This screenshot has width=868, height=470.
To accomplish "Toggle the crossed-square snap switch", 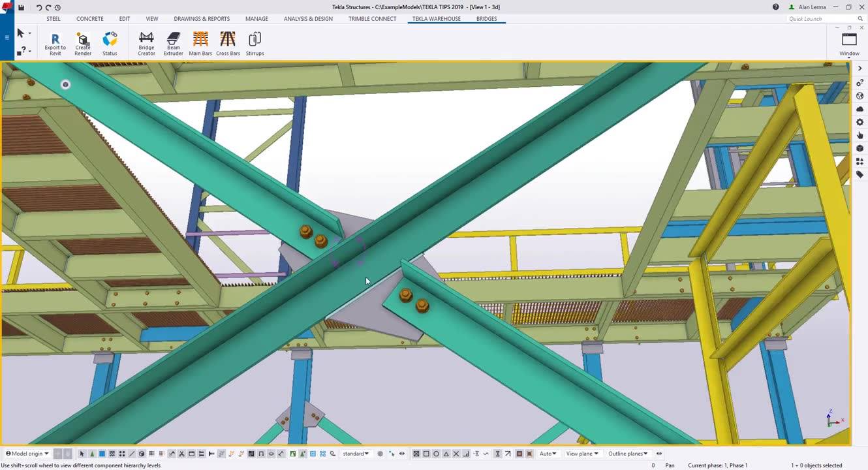I will pyautogui.click(x=416, y=454).
